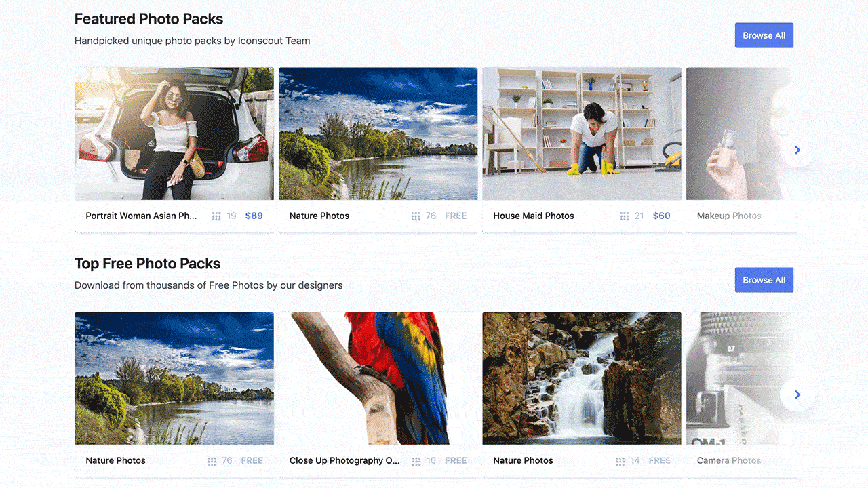The height and width of the screenshot is (488, 868).
Task: Click Browse All for Featured Photo Packs
Action: (764, 35)
